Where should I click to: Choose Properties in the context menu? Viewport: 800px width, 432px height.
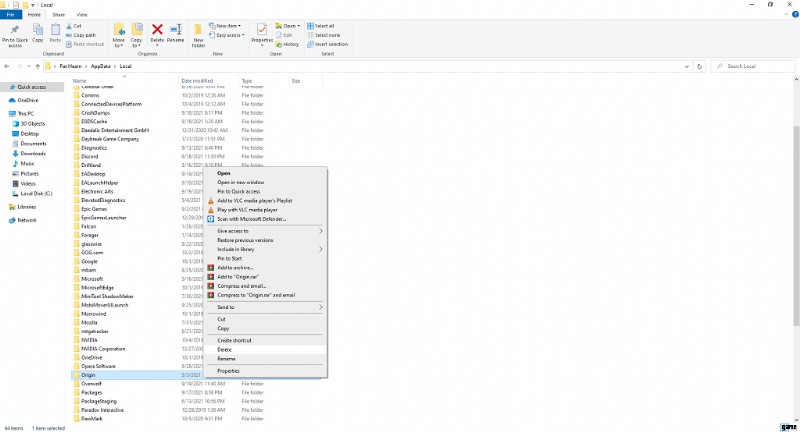(x=265, y=371)
